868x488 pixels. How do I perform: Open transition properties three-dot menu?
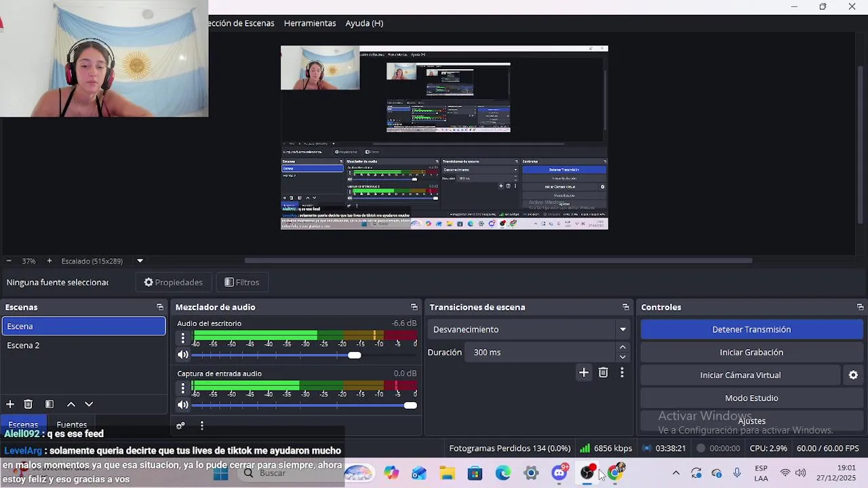click(x=622, y=372)
